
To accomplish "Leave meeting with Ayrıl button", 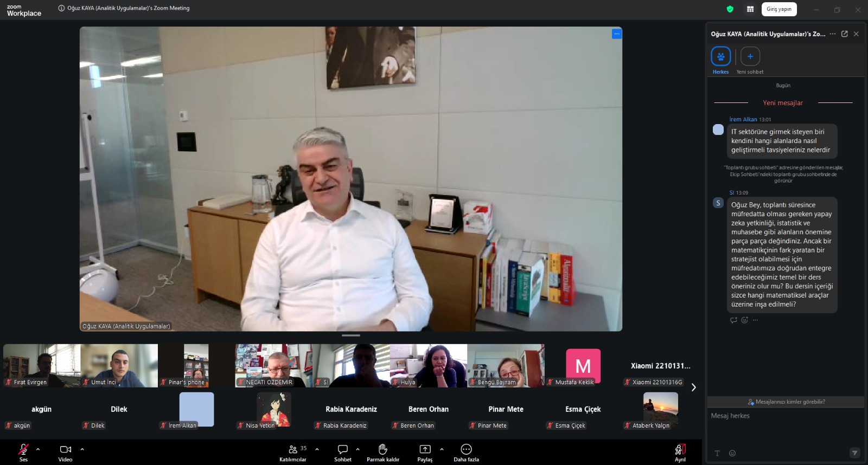I will [x=680, y=452].
